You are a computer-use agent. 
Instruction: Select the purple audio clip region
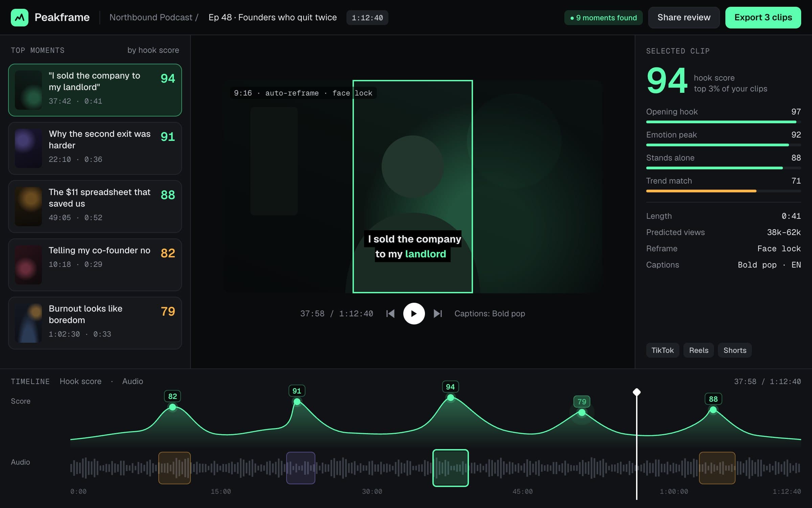tap(301, 468)
